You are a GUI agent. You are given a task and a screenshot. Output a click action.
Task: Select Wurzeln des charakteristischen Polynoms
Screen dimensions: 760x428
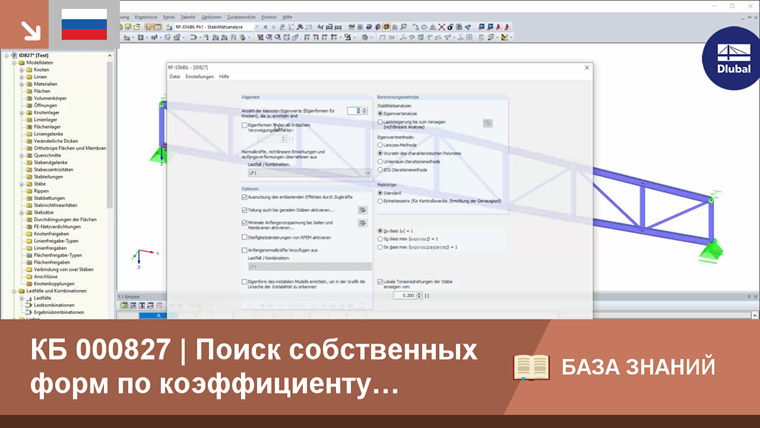380,153
